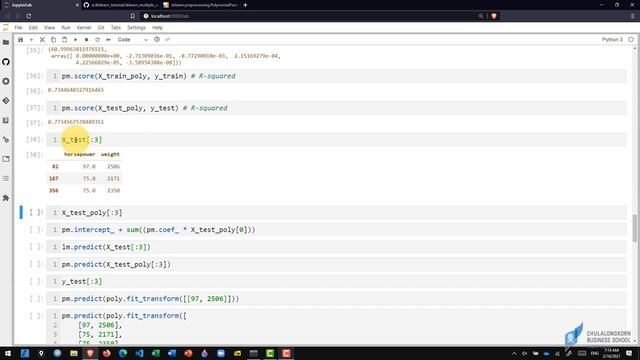Open the Table of Contents sidebar panel
The height and width of the screenshot is (360, 640).
(x=6, y=178)
